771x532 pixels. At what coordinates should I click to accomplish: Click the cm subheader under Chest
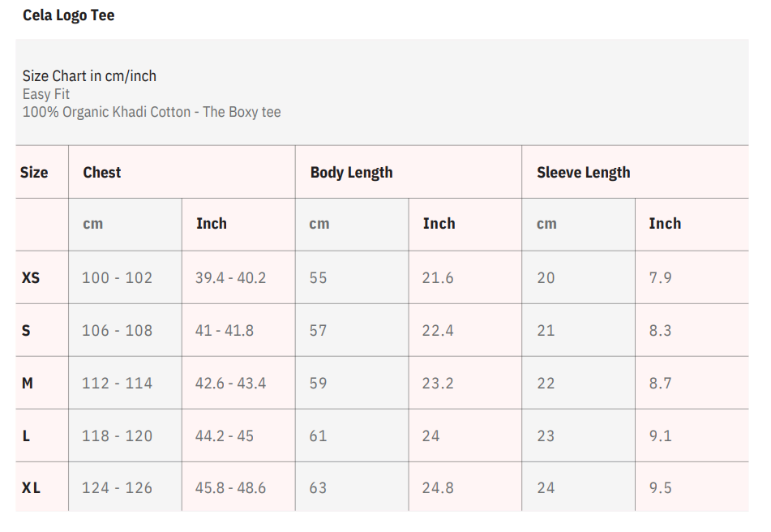[93, 224]
